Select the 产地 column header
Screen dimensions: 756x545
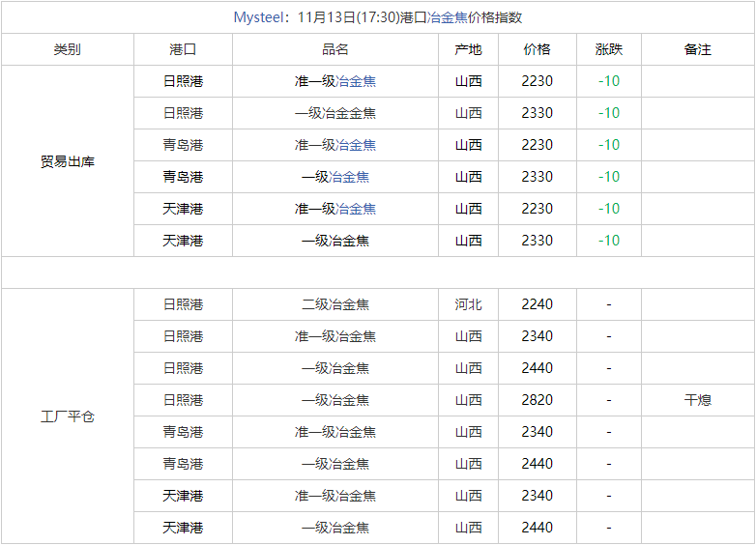(469, 49)
